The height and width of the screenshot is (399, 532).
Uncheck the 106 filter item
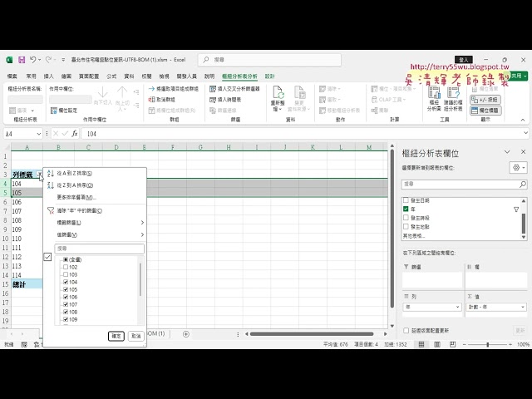[66, 297]
